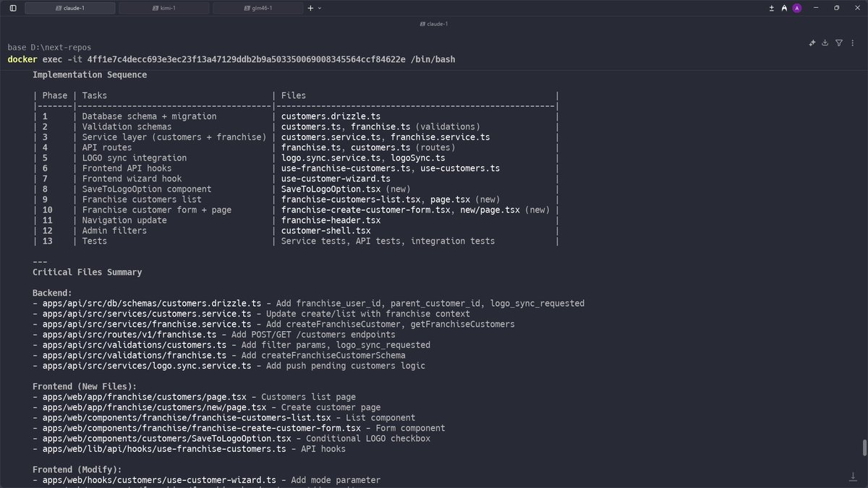Image resolution: width=868 pixels, height=488 pixels.
Task: Click the 'Critical Files Summary' heading
Action: point(88,273)
